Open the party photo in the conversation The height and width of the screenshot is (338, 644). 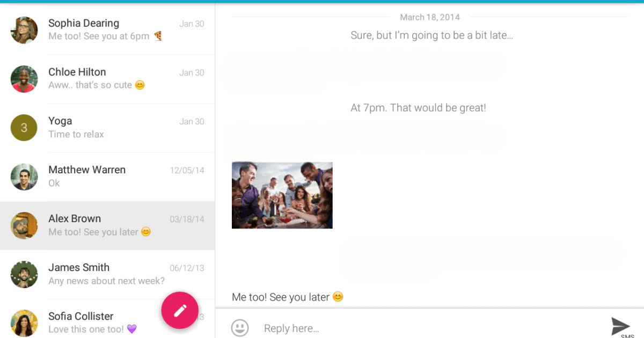[x=282, y=195]
